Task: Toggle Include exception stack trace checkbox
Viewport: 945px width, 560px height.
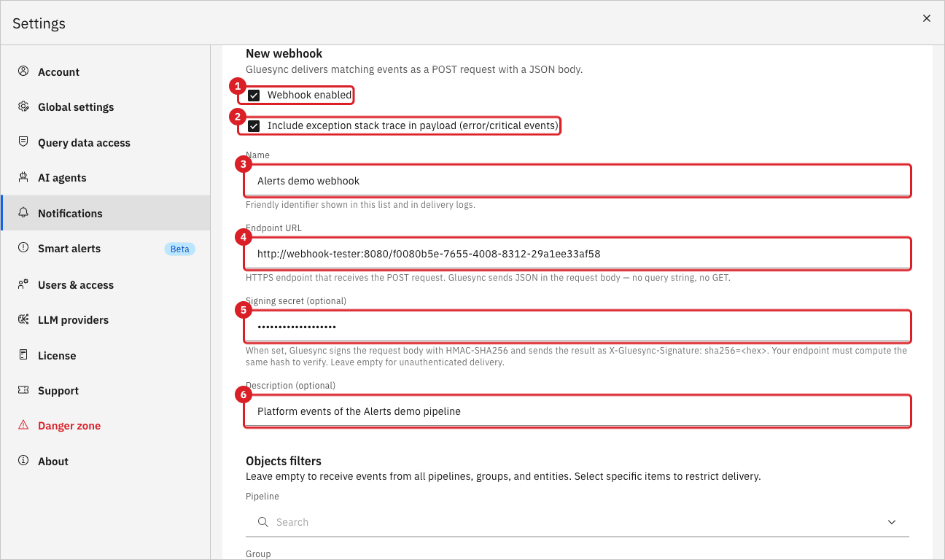Action: pyautogui.click(x=254, y=126)
